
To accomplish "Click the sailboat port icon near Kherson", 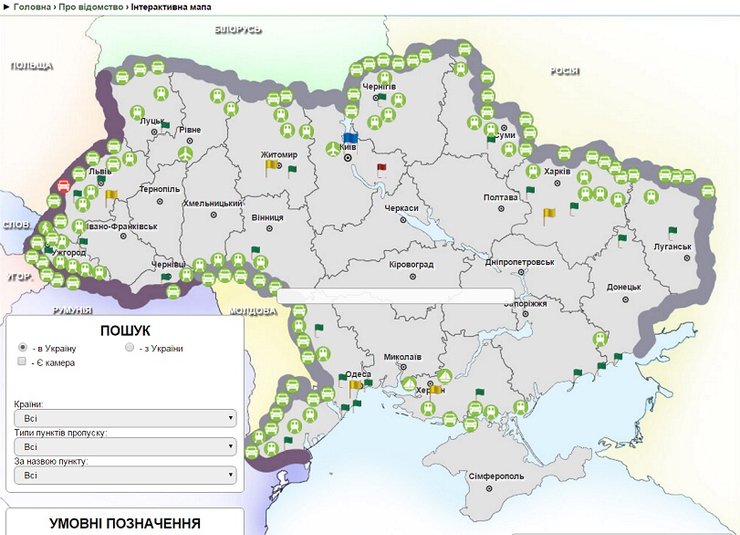I will tap(408, 383).
